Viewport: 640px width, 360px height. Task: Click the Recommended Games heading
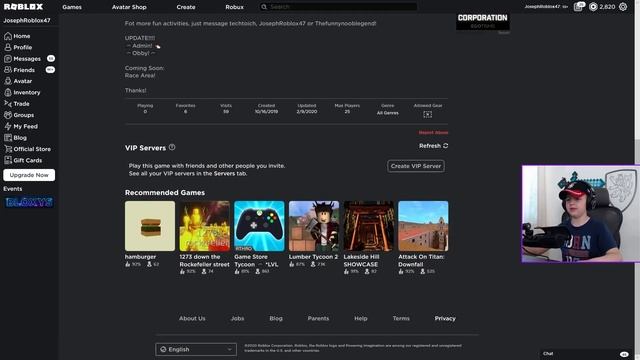tap(165, 193)
